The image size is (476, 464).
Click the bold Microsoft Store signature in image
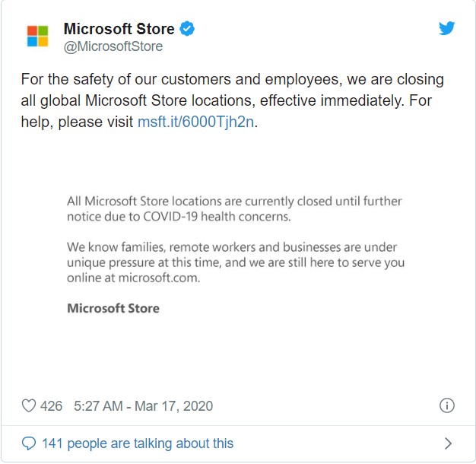[113, 308]
